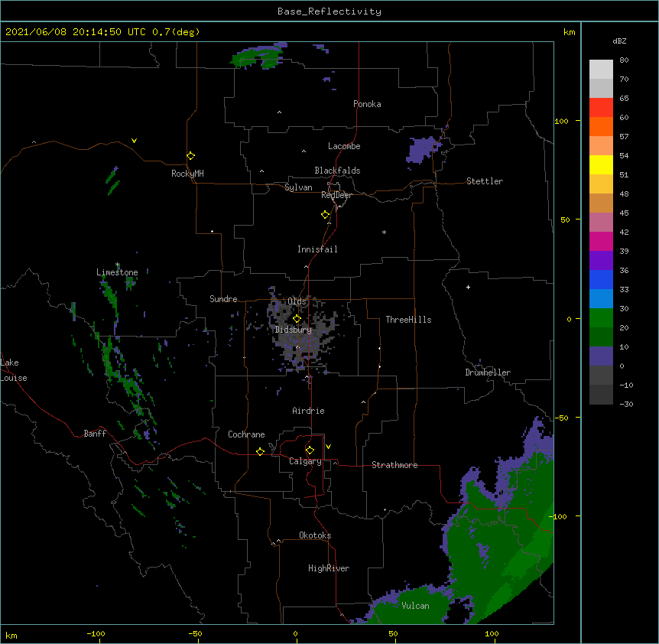Select the Sylvan map label
Screen dimensions: 659x644
coord(298,187)
